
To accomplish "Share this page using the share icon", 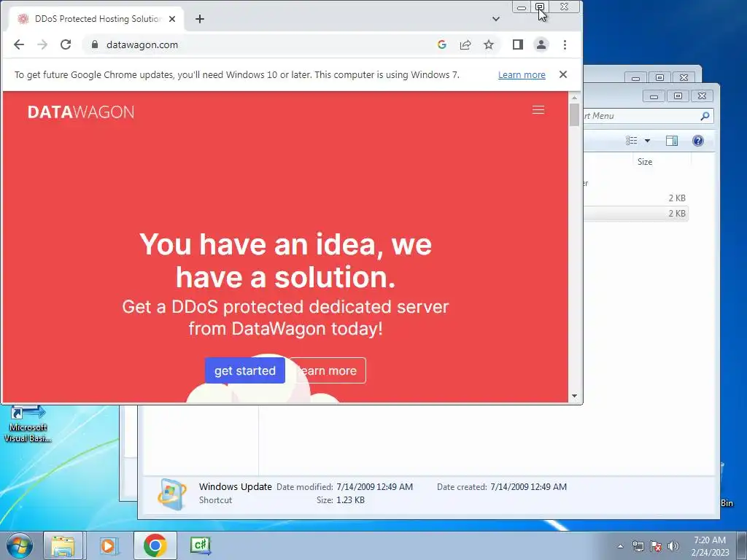I will tap(465, 44).
